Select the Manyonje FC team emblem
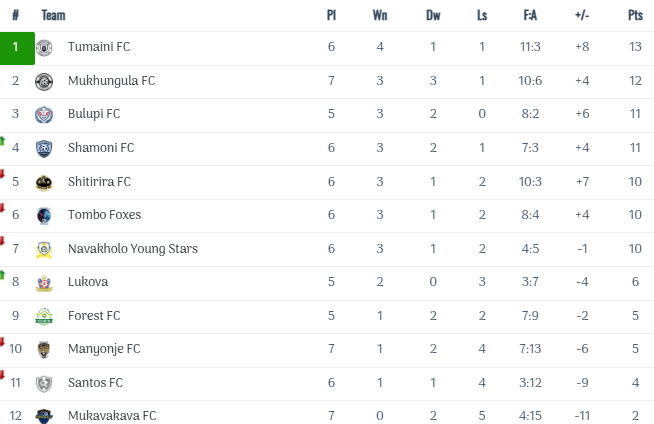654x424 pixels. (x=44, y=350)
